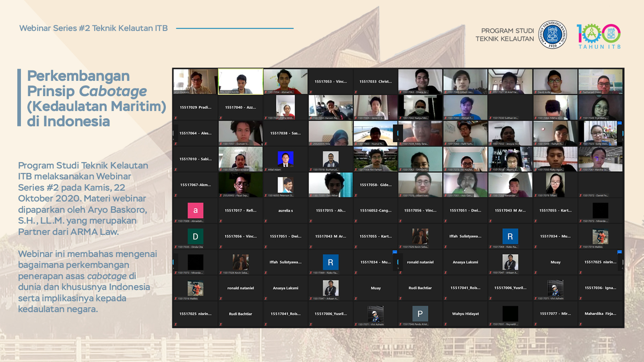Viewport: 644px width, 362px height.
Task: Select the highlighted FTSL 5 ZOOM ITB video
Action: [x=241, y=81]
